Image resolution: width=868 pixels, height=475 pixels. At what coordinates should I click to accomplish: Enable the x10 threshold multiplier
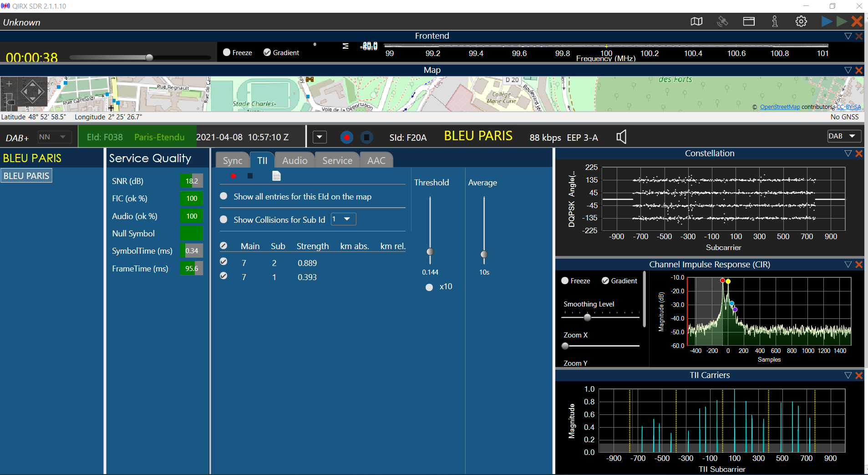click(429, 287)
